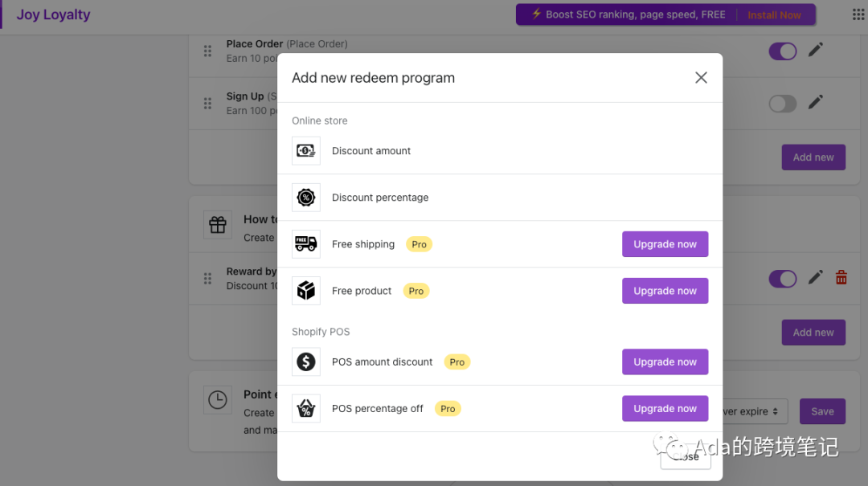Click the Pro badge beside Free shipping
This screenshot has height=486, width=868.
click(419, 244)
